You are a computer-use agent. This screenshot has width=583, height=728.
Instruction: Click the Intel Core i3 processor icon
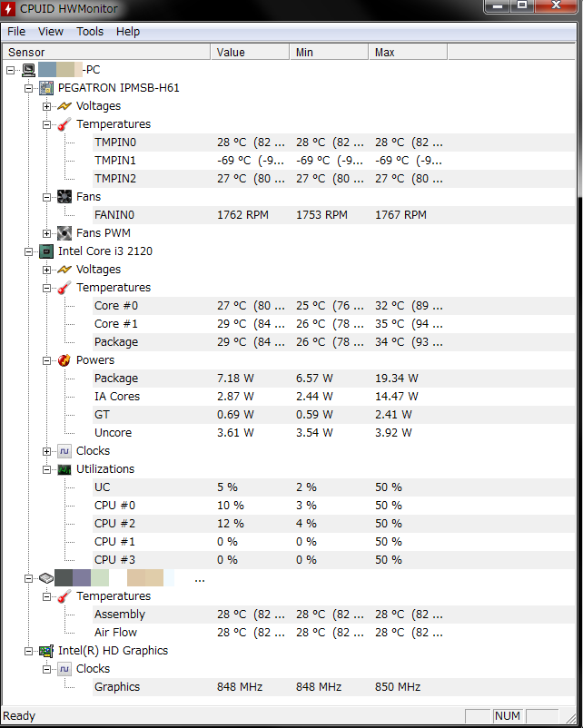pos(46,251)
